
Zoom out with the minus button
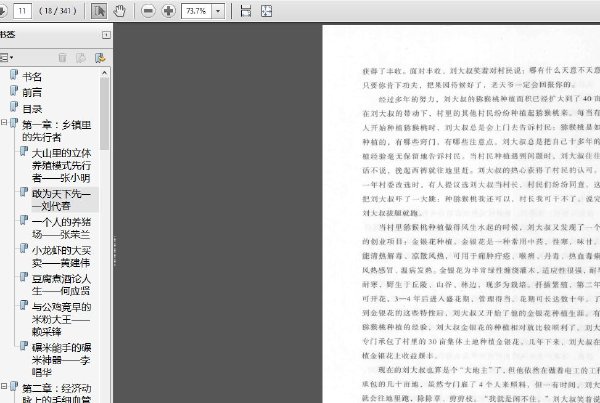148,11
